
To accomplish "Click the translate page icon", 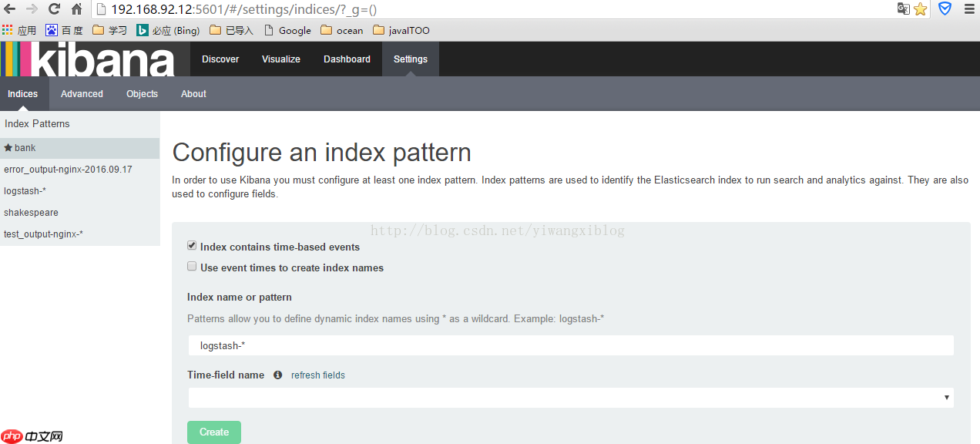I will pos(903,9).
